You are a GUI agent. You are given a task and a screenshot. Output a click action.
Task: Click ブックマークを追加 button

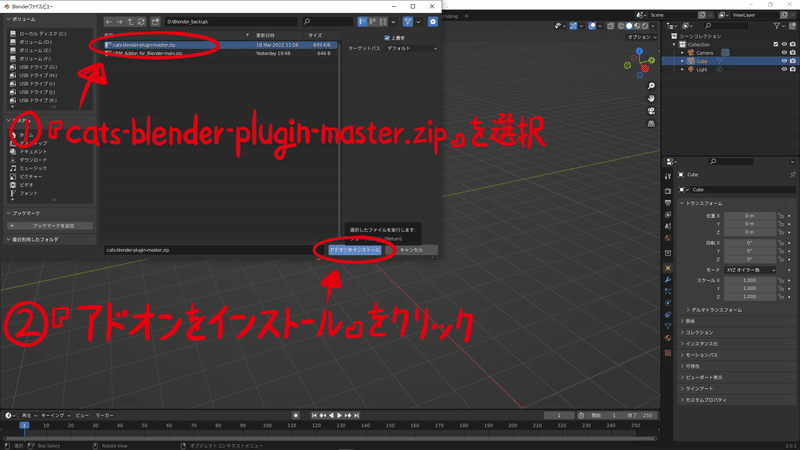coord(50,226)
